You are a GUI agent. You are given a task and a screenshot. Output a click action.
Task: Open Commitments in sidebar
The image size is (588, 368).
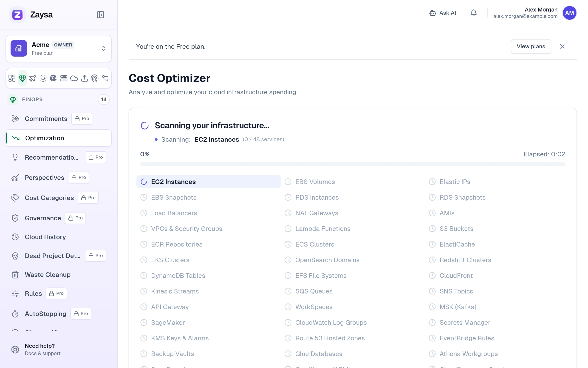[x=59, y=118]
